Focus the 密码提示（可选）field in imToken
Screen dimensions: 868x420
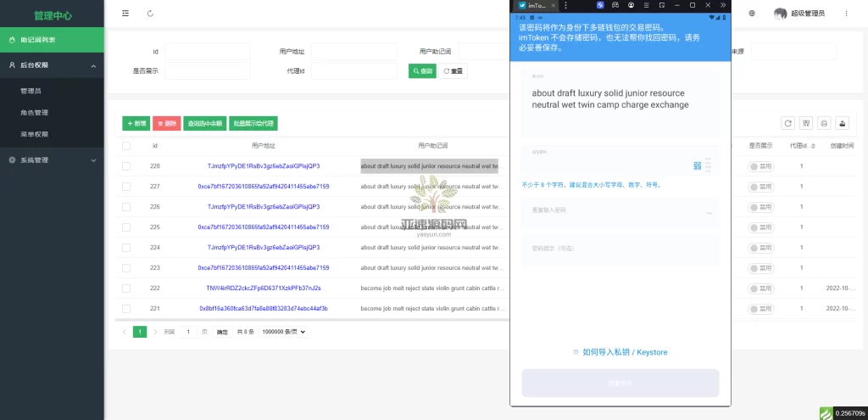620,249
